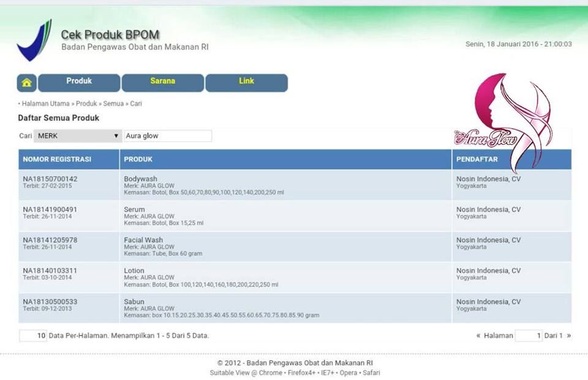Viewport: 588px width, 380px height.
Task: Open the Cari breadcrumb link
Action: click(136, 104)
